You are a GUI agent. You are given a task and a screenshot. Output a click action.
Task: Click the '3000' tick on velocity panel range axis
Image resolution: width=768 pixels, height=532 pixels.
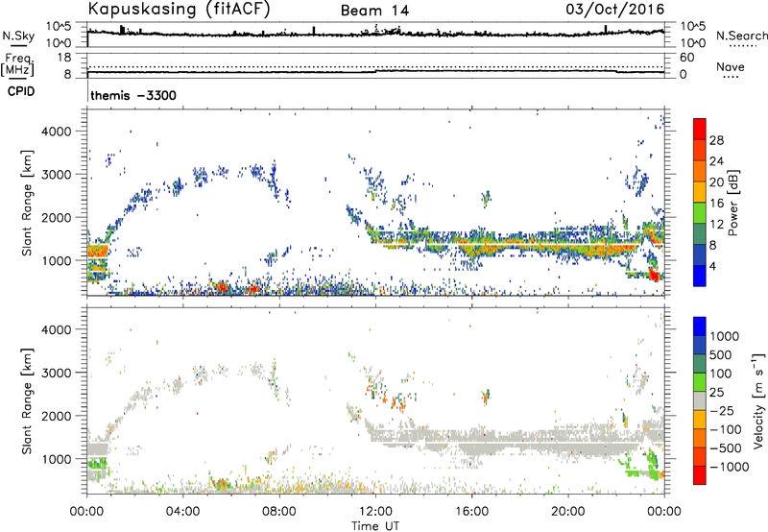coord(57,373)
